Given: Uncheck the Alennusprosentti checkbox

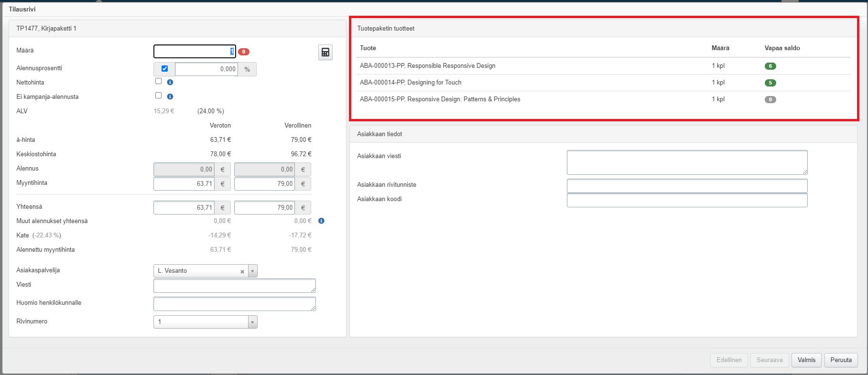Looking at the screenshot, I should (164, 69).
